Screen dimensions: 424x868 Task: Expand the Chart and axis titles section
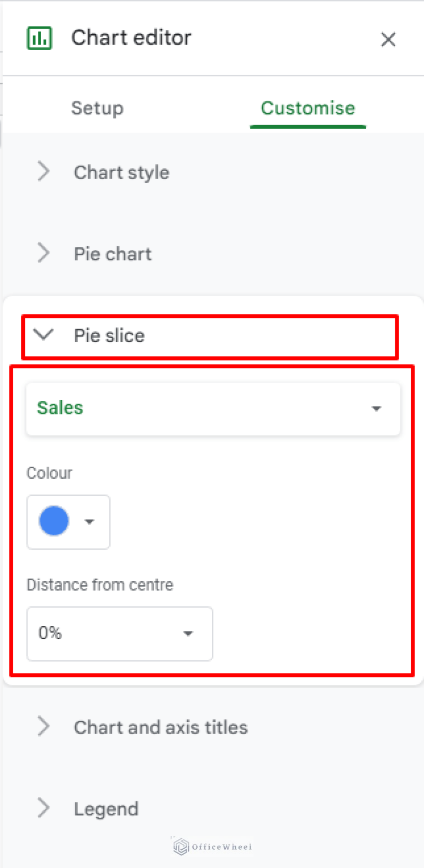160,727
